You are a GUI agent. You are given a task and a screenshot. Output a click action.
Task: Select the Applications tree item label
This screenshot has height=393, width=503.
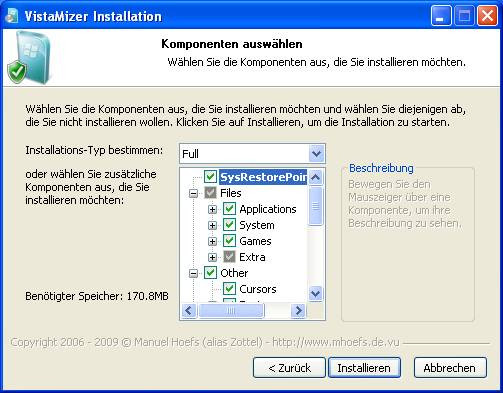pyautogui.click(x=268, y=209)
